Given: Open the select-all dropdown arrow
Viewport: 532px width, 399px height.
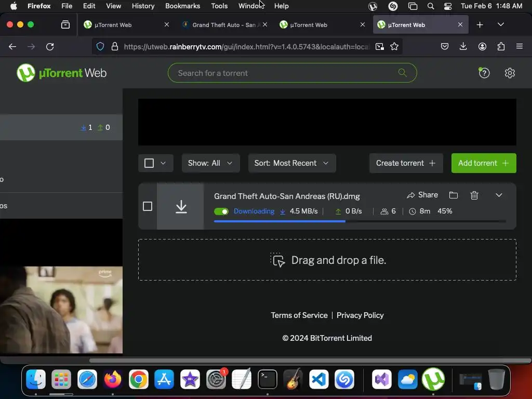Looking at the screenshot, I should 163,163.
